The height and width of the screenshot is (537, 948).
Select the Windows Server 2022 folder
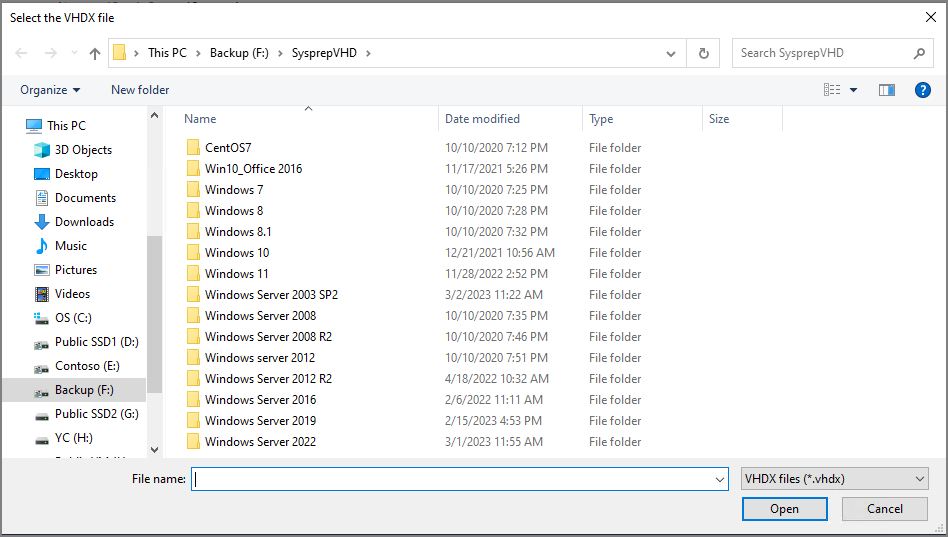(261, 442)
